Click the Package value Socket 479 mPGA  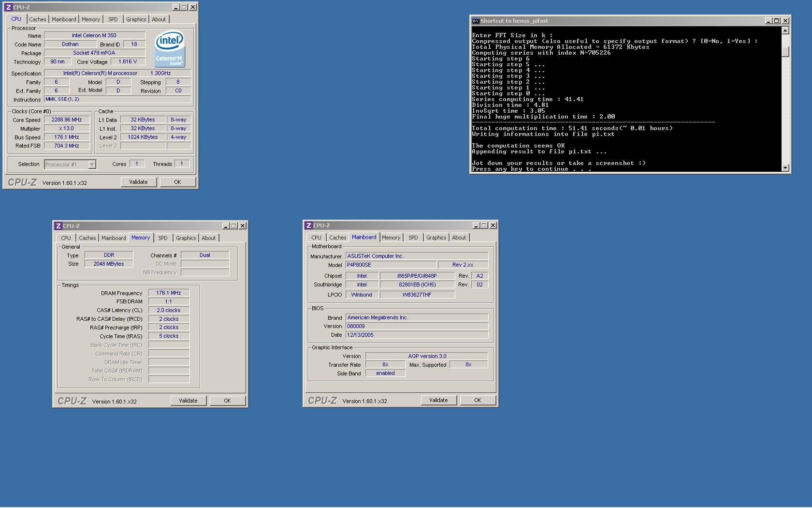[94, 53]
